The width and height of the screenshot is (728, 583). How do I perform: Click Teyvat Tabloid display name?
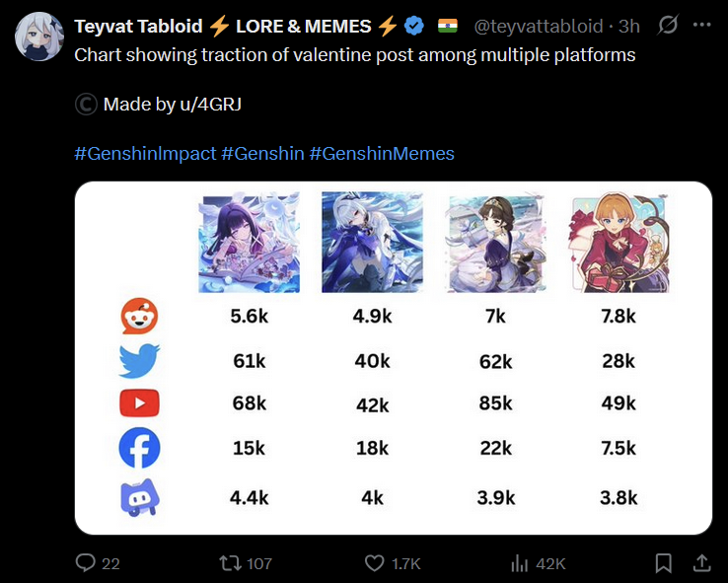tap(138, 26)
